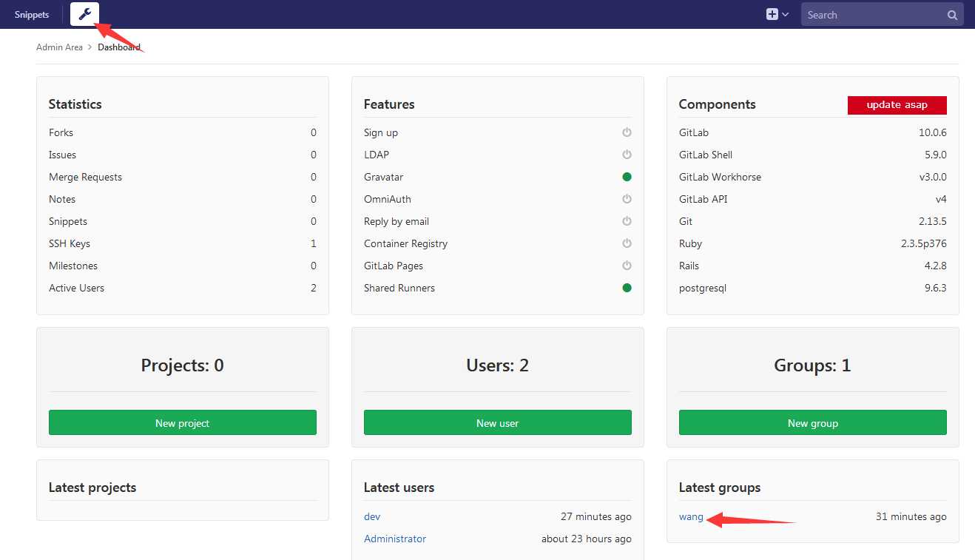Open the dev user link

pyautogui.click(x=372, y=516)
